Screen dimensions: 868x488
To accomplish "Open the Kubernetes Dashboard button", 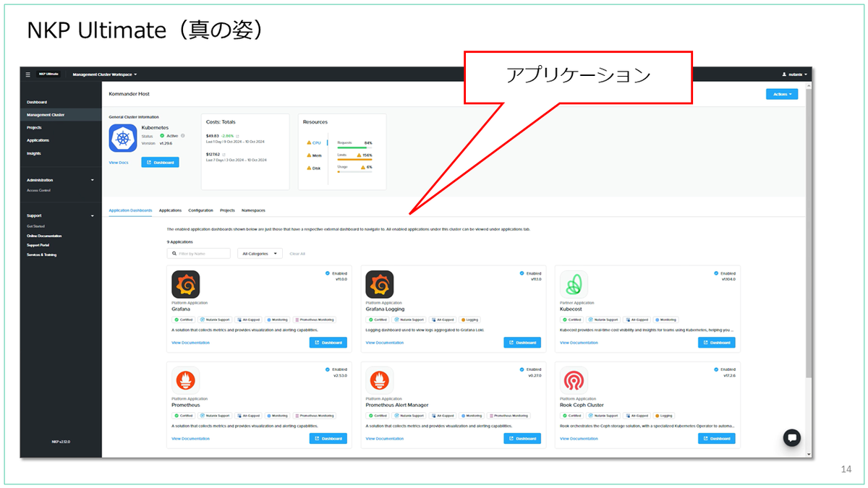I will (160, 163).
